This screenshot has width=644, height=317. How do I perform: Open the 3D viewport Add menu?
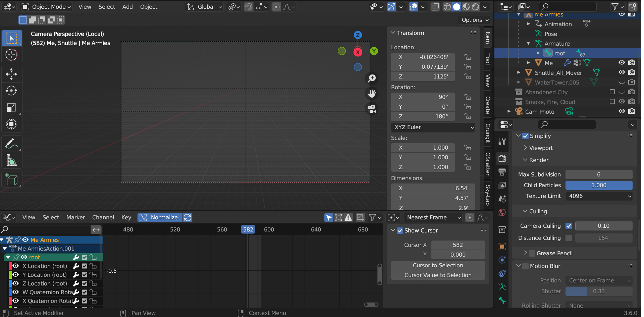127,7
